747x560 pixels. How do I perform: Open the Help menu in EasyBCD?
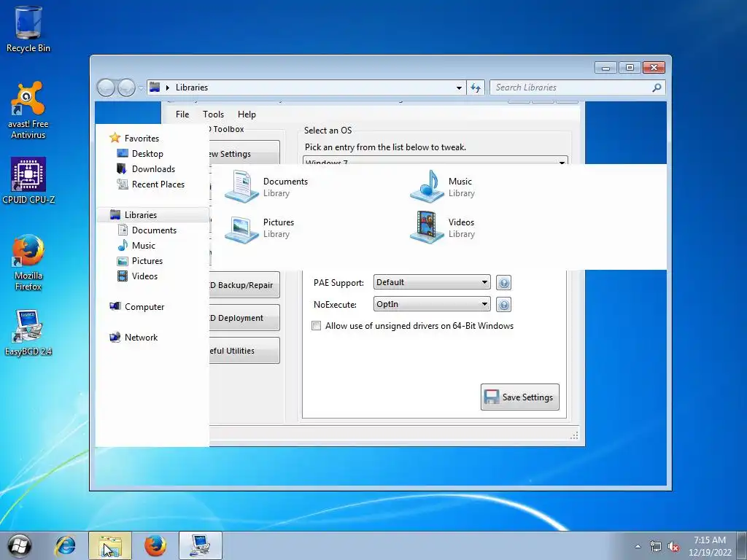tap(247, 114)
